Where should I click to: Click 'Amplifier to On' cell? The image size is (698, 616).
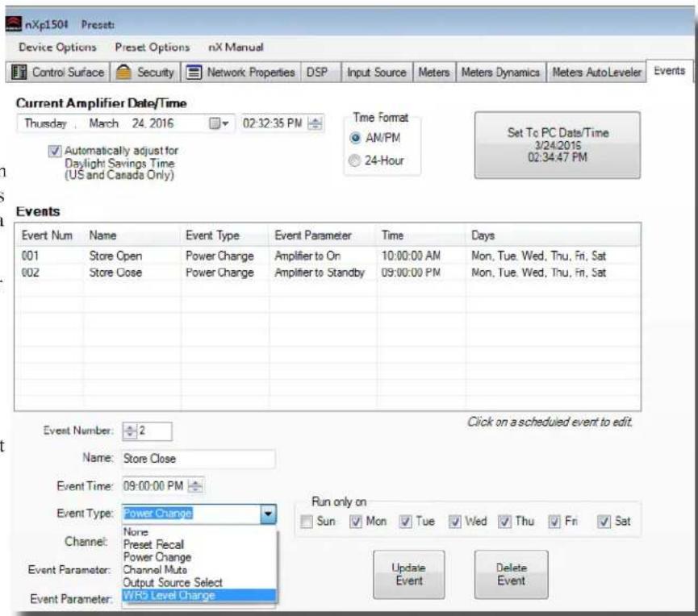(x=307, y=256)
